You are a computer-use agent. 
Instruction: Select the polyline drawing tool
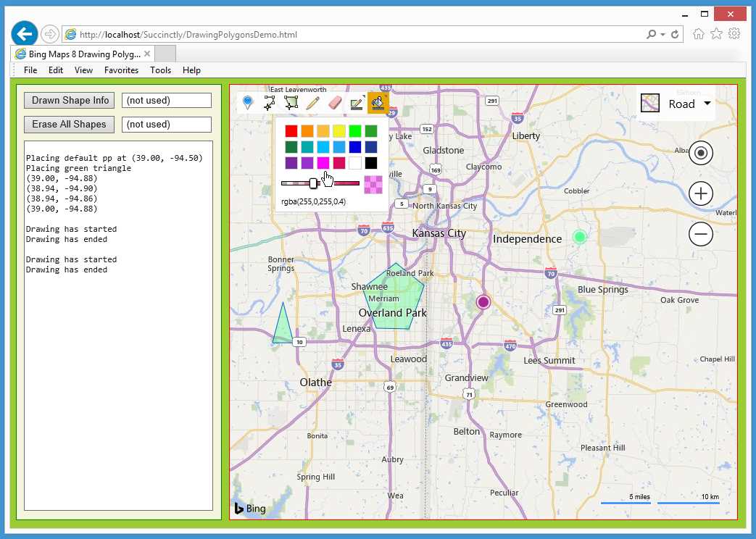tap(270, 102)
